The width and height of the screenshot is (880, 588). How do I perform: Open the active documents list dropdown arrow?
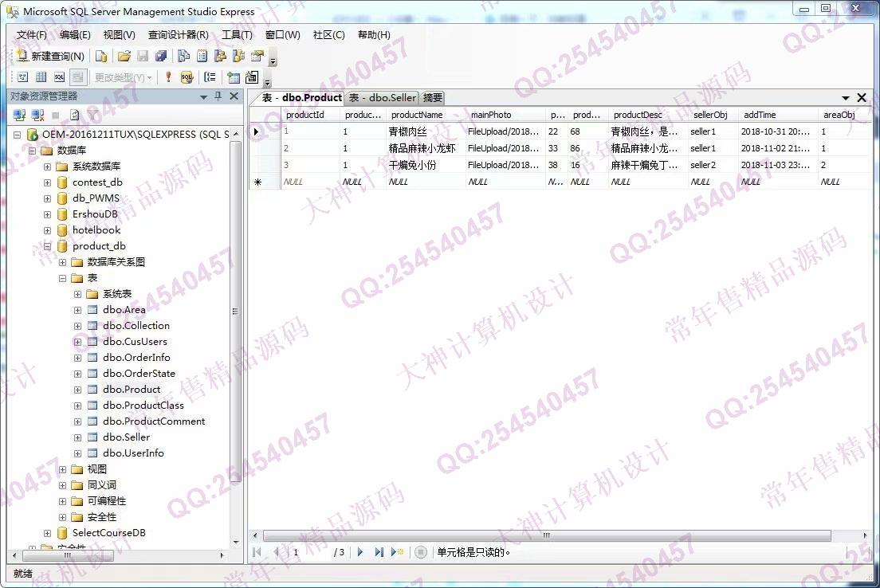[x=845, y=98]
